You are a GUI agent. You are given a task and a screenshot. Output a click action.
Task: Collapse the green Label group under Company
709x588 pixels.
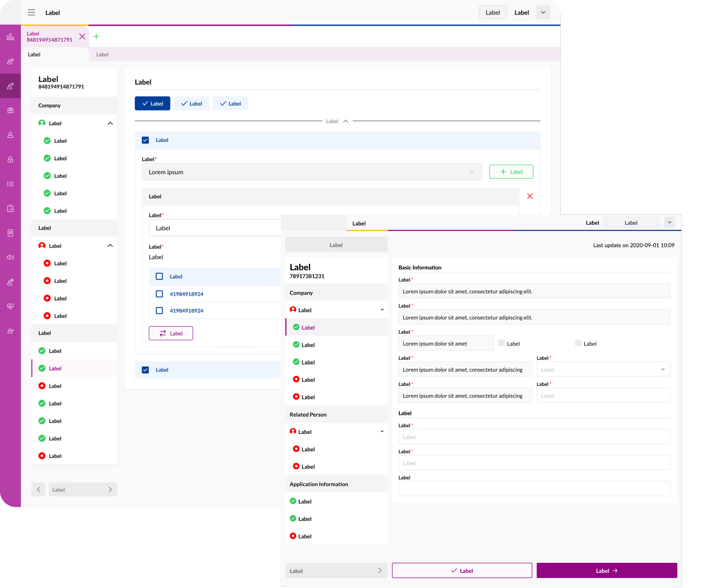(110, 124)
